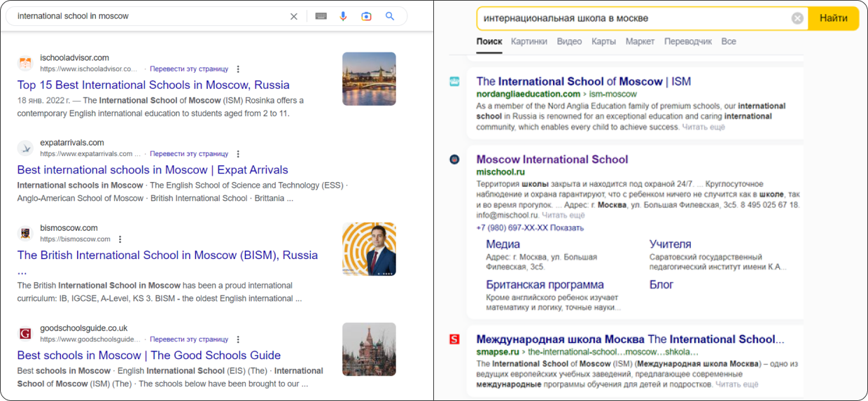Viewport: 868px width, 401px height.
Task: Click the nordangliaeducation.com favicon in Yandex results
Action: click(x=454, y=82)
